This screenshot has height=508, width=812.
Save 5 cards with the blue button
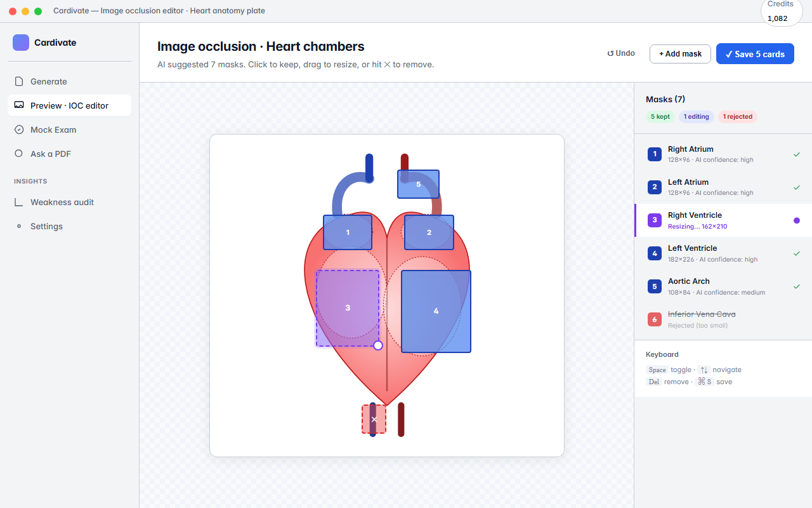coord(755,54)
